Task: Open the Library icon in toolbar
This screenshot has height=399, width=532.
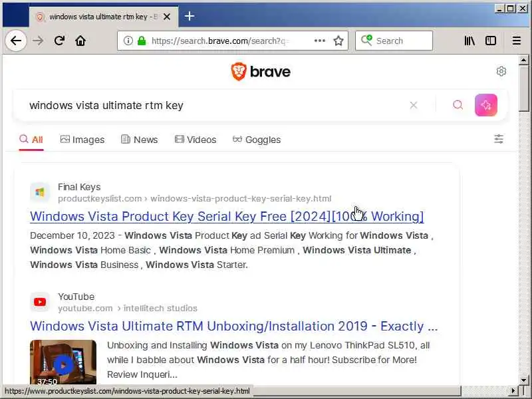Action: tap(469, 41)
